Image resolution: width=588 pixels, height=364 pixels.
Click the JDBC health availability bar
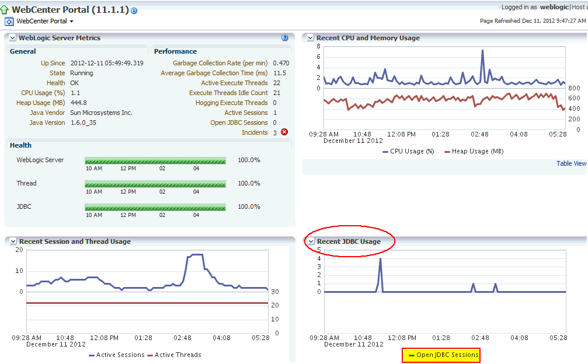point(155,207)
